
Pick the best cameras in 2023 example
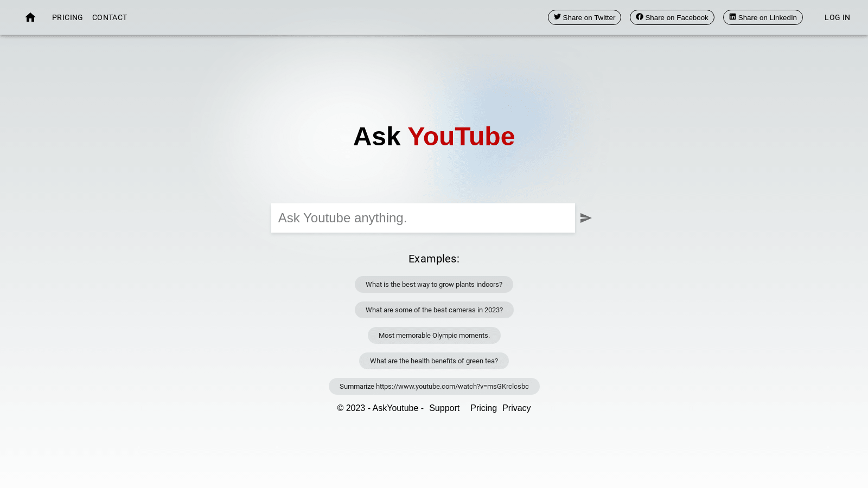point(434,310)
